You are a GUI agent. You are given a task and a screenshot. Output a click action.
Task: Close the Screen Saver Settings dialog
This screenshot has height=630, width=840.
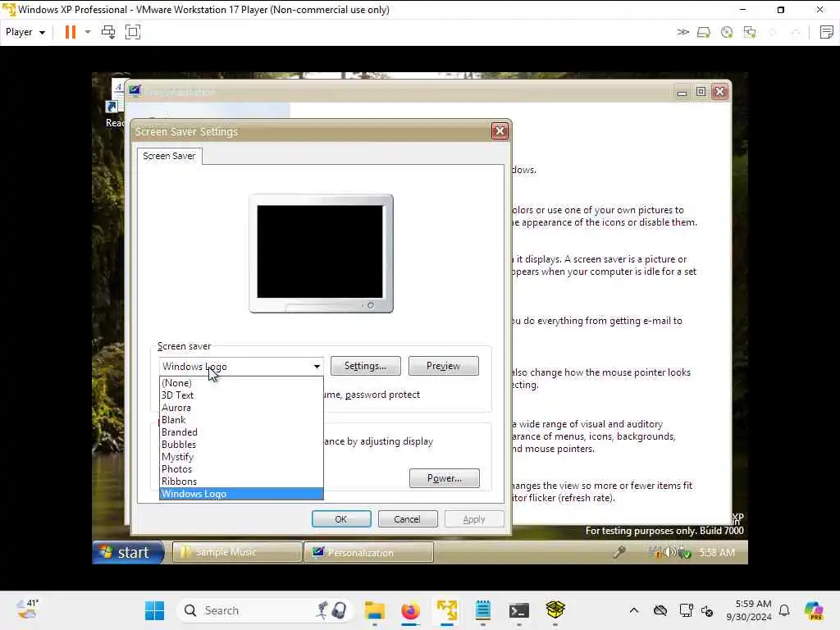[x=500, y=131]
